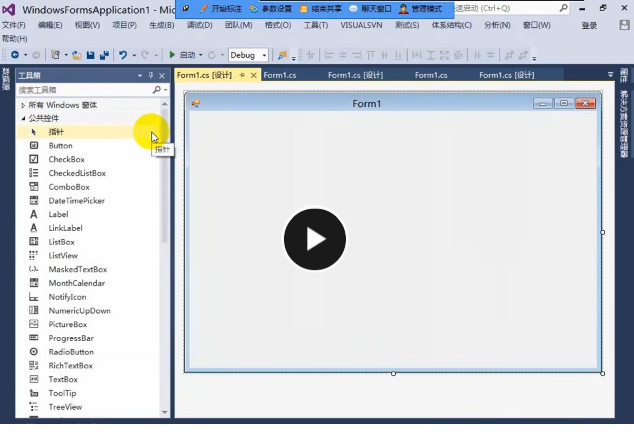
Task: Click the 结束共享 end sharing button
Action: pos(321,8)
